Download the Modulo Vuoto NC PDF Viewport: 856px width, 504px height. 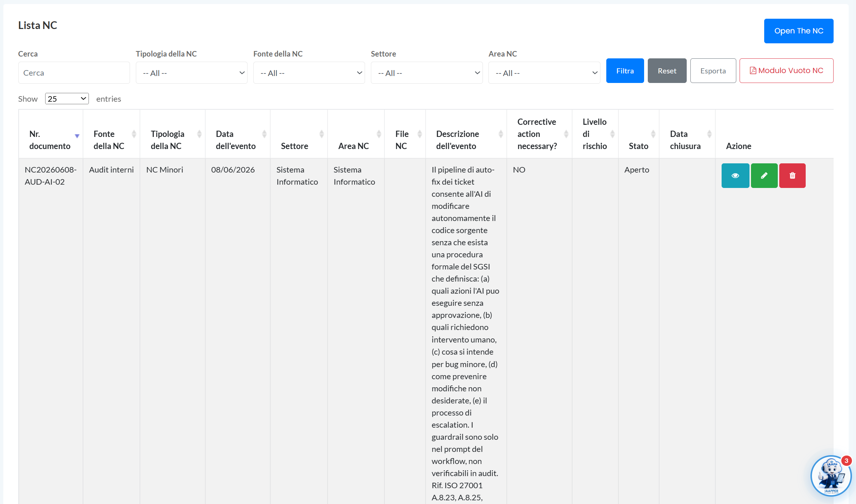(786, 70)
